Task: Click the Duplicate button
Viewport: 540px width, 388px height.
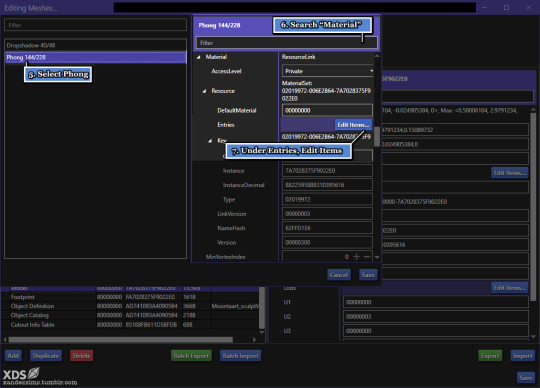Action: [x=46, y=356]
